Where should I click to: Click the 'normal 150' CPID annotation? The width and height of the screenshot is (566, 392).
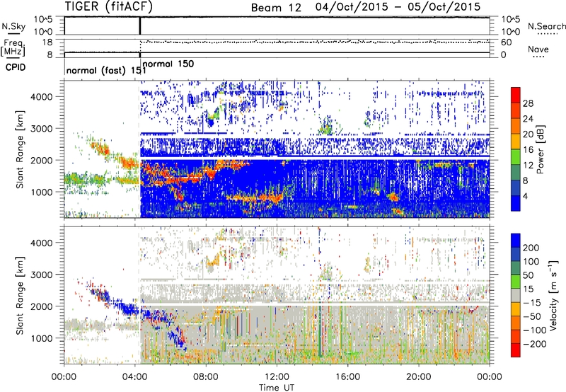point(168,64)
